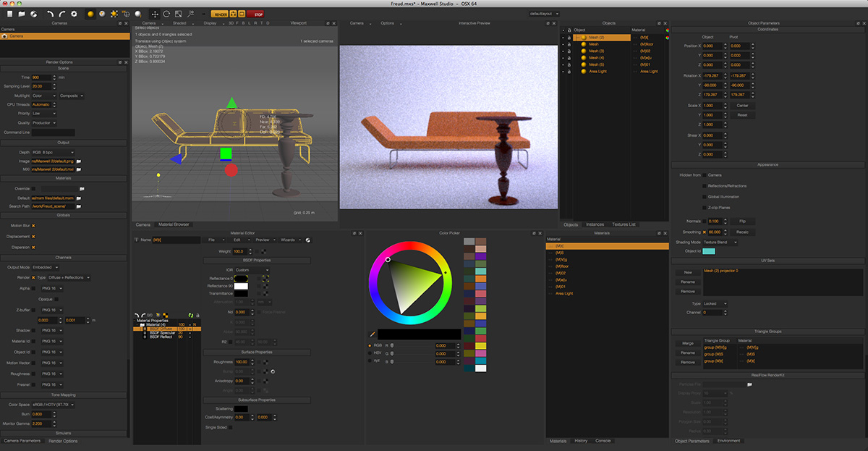Start rendering with the RENDER button
The width and height of the screenshot is (868, 451).
click(221, 14)
